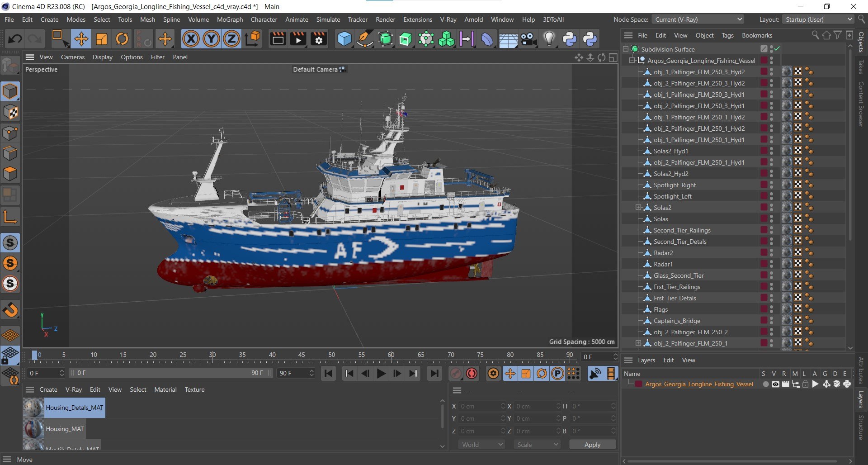Click the Apply button
The width and height of the screenshot is (868, 465).
point(592,445)
